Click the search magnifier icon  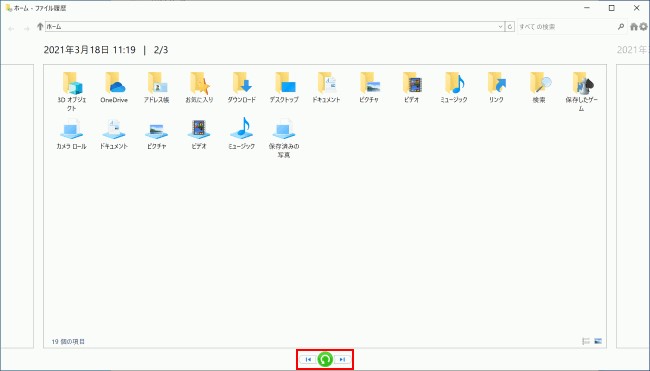(x=621, y=27)
